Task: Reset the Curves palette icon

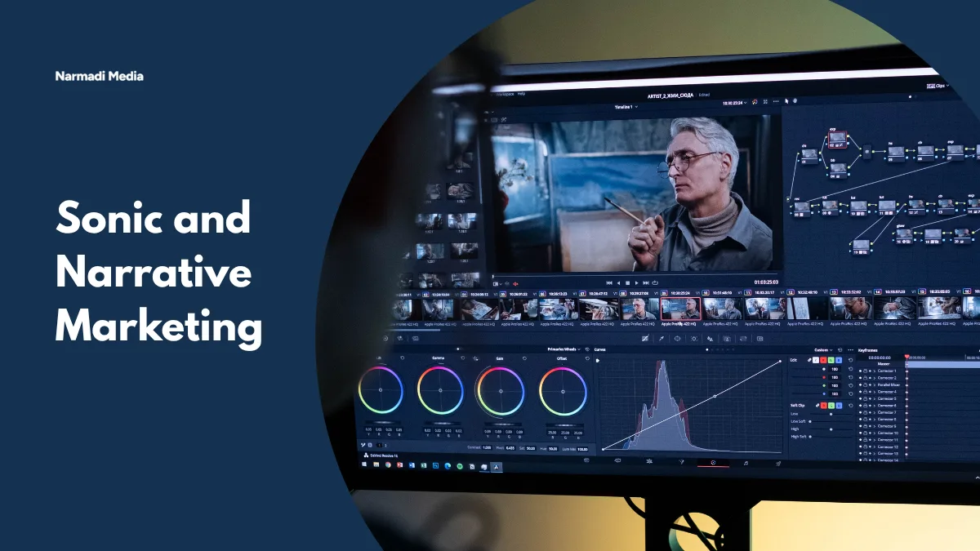Action: 840,349
